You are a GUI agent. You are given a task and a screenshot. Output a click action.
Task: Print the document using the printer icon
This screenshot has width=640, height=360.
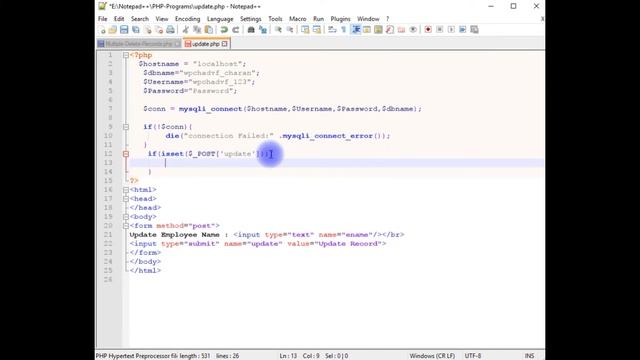point(170,30)
